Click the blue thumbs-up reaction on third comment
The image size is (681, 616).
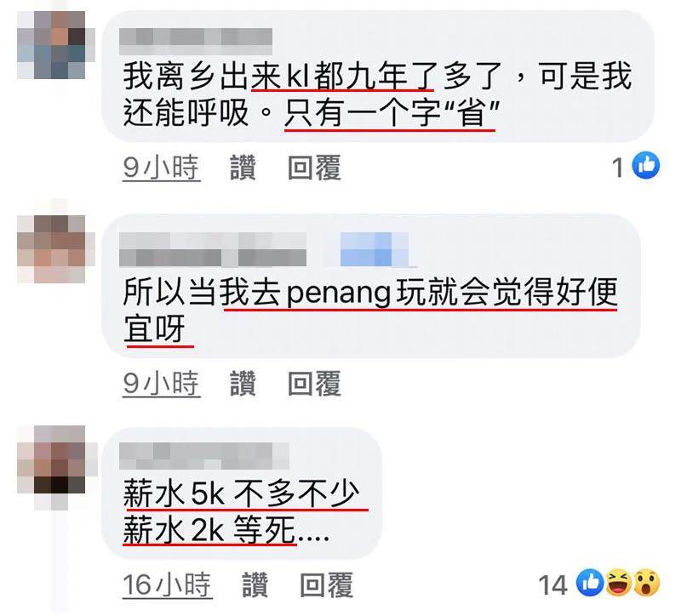pyautogui.click(x=590, y=583)
